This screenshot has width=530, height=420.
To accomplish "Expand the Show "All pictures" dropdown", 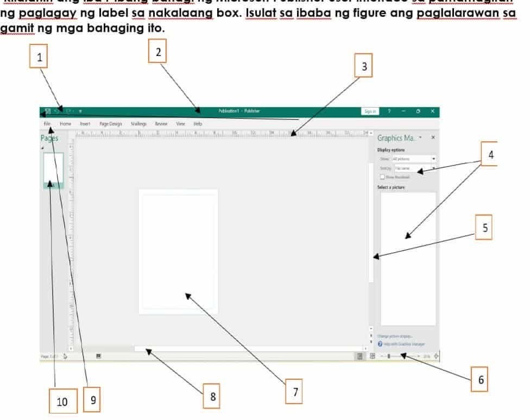I will coord(433,159).
